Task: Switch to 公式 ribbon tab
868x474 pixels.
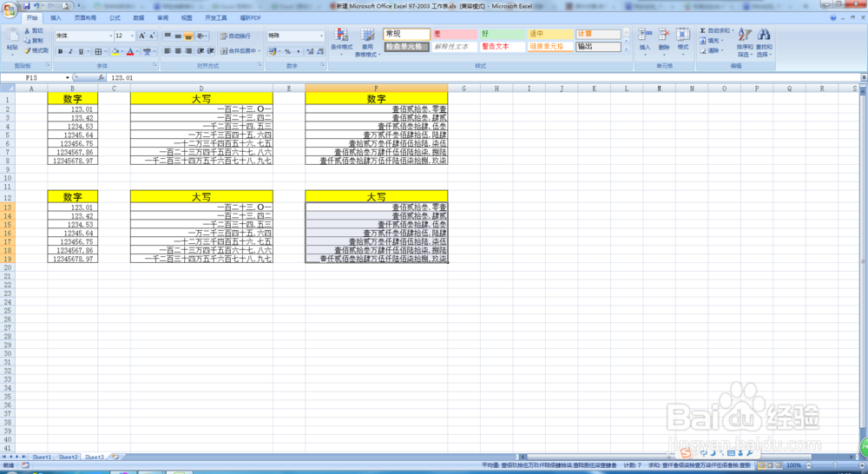Action: [x=115, y=18]
